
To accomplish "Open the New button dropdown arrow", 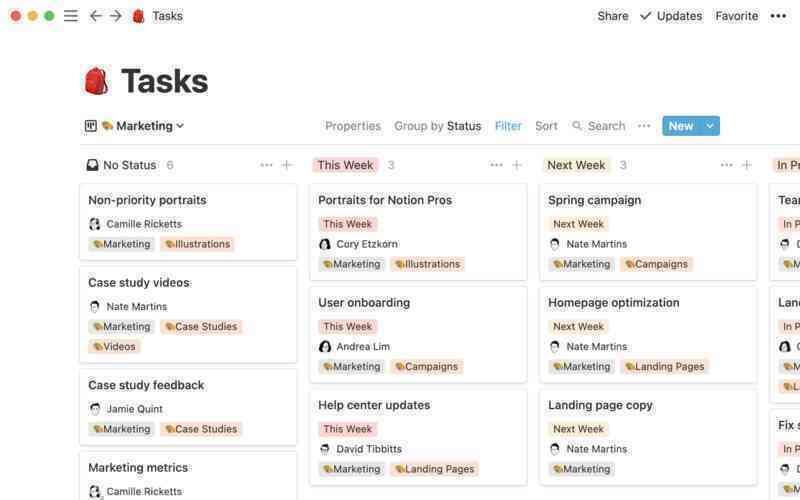I will pyautogui.click(x=710, y=126).
